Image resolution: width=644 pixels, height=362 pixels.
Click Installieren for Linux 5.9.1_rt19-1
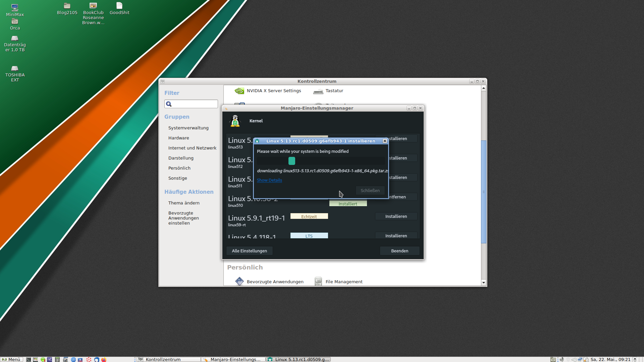point(396,216)
